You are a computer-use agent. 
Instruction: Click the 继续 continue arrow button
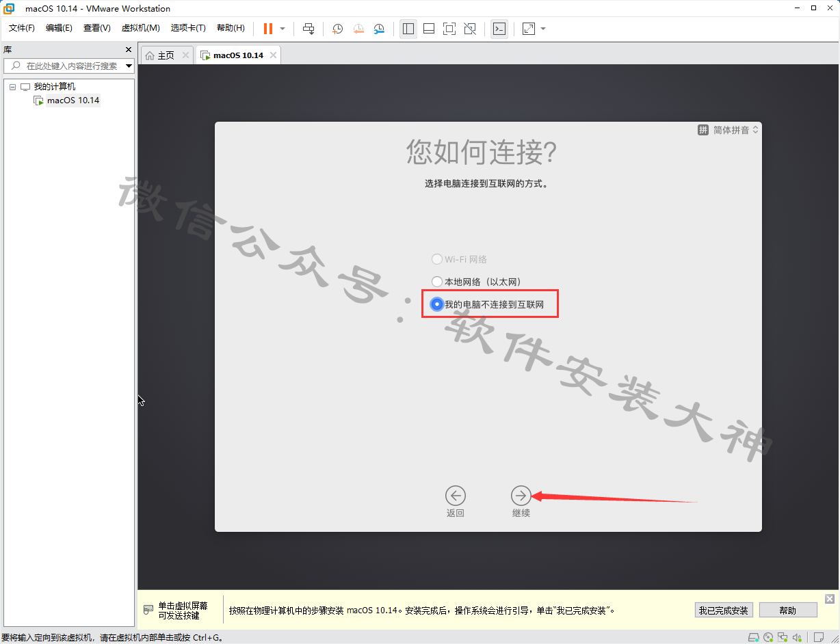pyautogui.click(x=521, y=495)
